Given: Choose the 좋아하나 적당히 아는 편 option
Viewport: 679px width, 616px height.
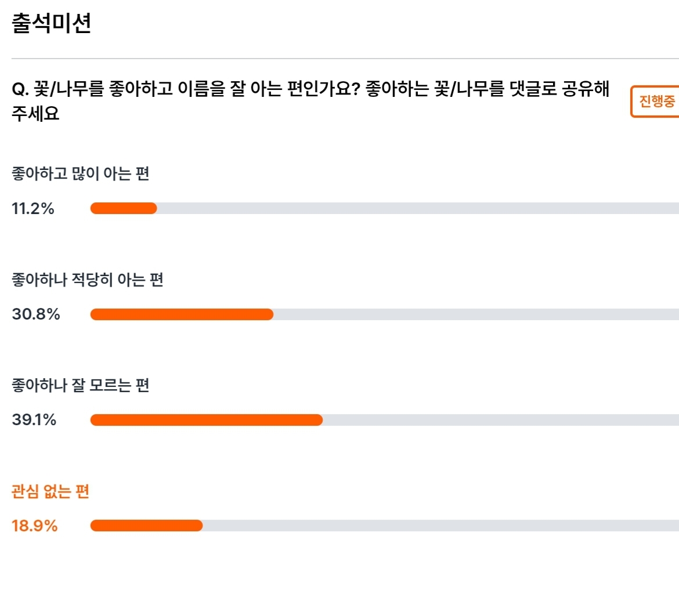Looking at the screenshot, I should (x=88, y=280).
